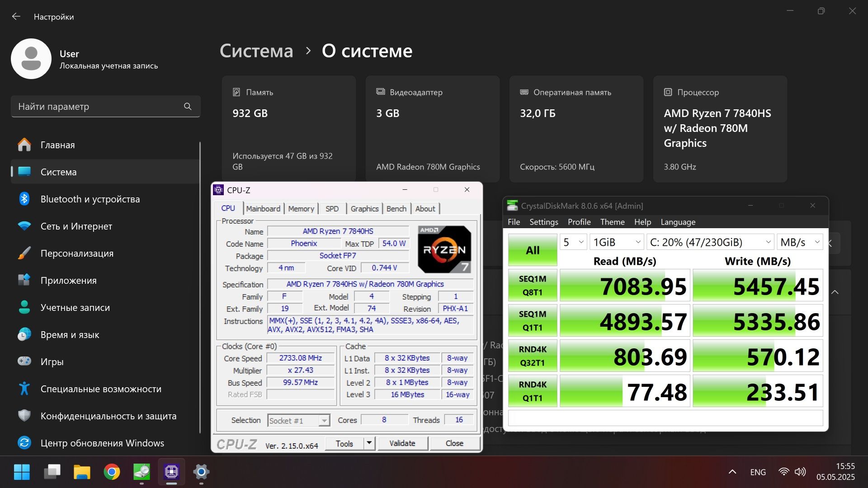Viewport: 868px width, 488px height.
Task: Open Игры settings
Action: click(105, 362)
